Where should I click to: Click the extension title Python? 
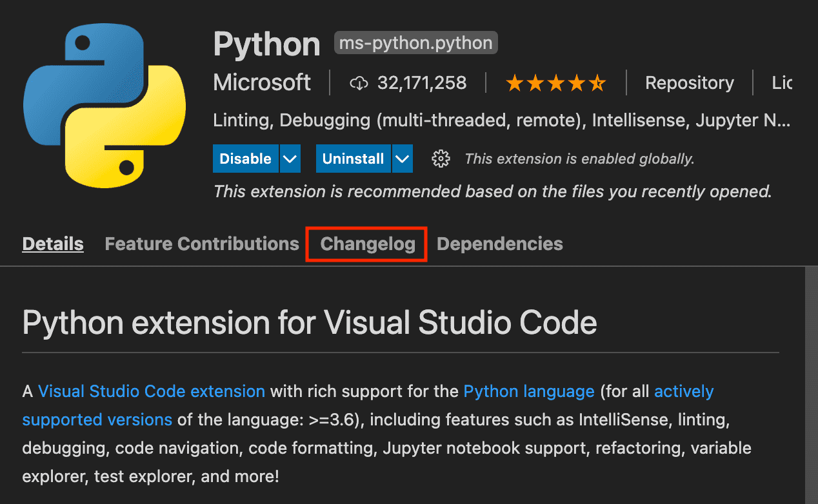click(x=266, y=44)
